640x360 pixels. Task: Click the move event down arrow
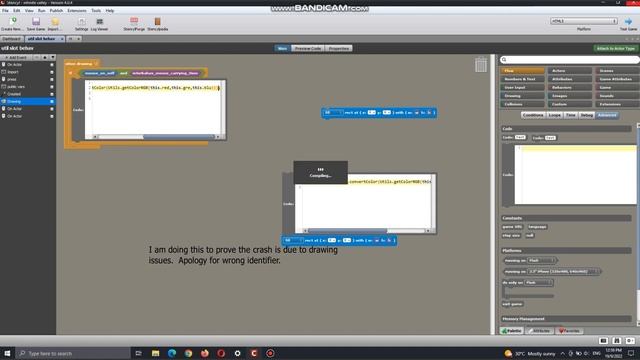[52, 58]
